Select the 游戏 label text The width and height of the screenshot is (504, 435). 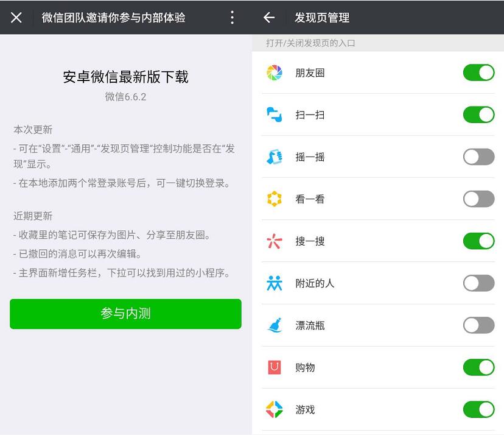click(x=305, y=409)
